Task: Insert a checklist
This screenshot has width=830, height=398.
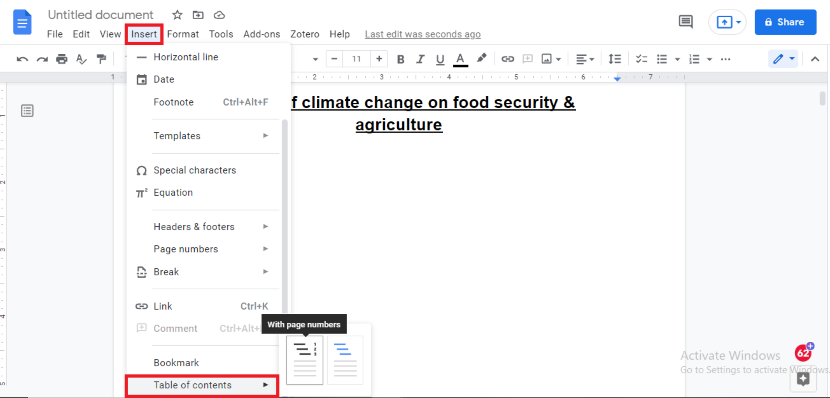Action: click(642, 59)
